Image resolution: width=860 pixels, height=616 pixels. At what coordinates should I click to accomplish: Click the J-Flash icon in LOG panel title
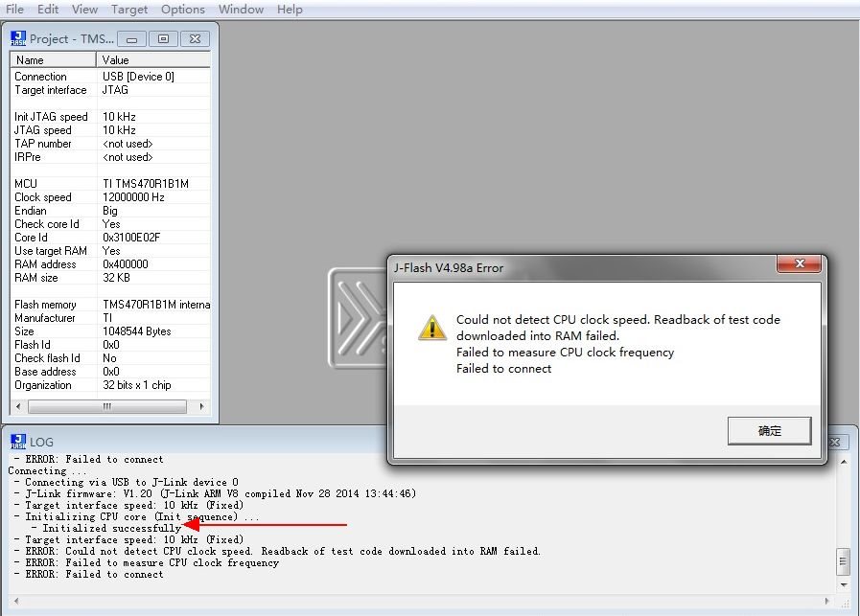pyautogui.click(x=18, y=442)
